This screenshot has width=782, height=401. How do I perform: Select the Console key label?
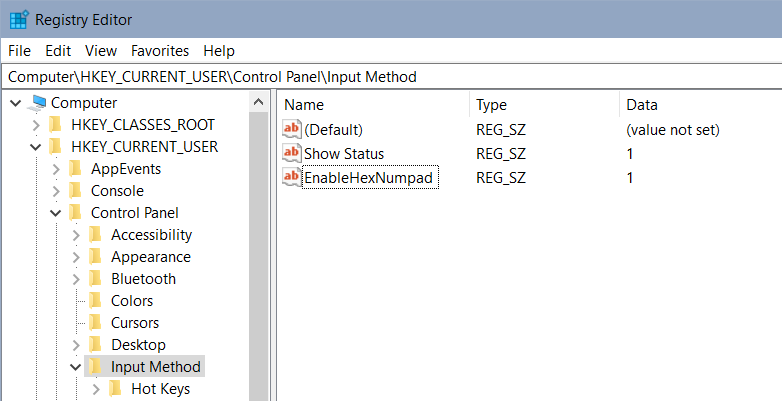click(117, 191)
